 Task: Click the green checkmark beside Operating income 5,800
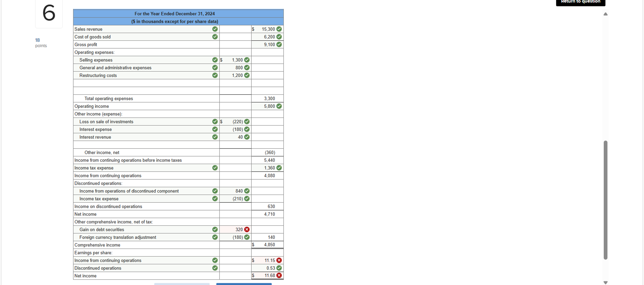click(279, 106)
